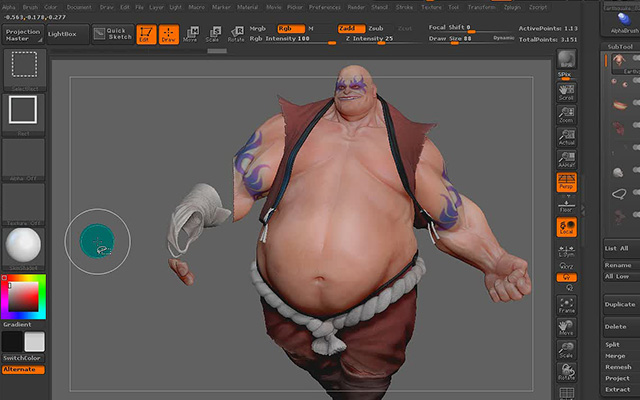Open the Alpha Off selector
Image resolution: width=640 pixels, height=400 pixels.
pos(24,160)
